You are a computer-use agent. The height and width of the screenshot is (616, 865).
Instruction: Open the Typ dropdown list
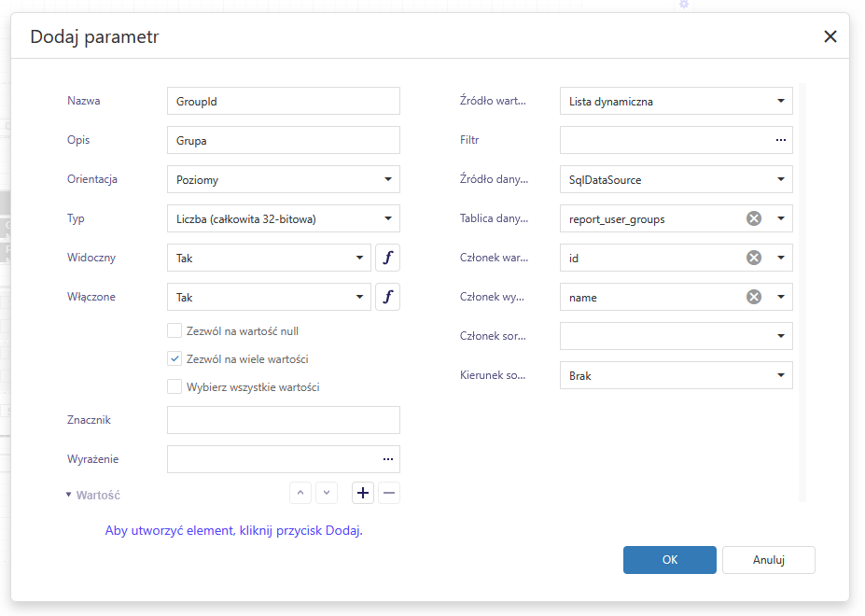tap(387, 219)
